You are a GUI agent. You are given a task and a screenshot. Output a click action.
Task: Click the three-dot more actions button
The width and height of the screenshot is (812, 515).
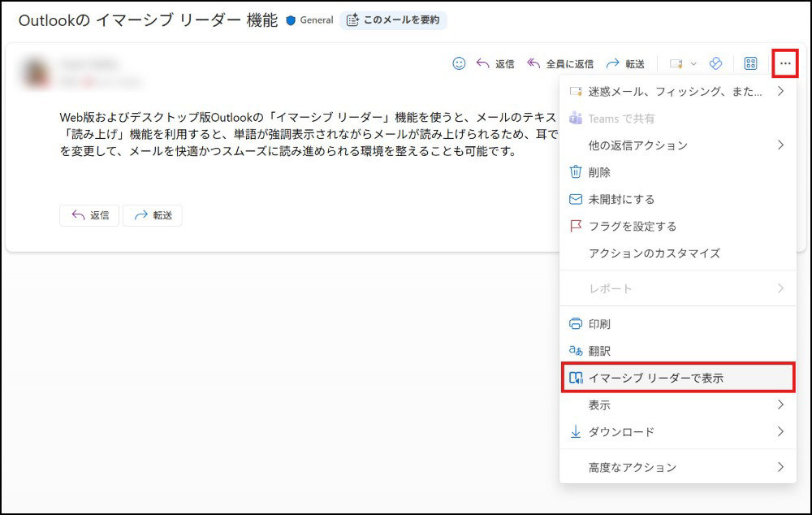[x=785, y=63]
